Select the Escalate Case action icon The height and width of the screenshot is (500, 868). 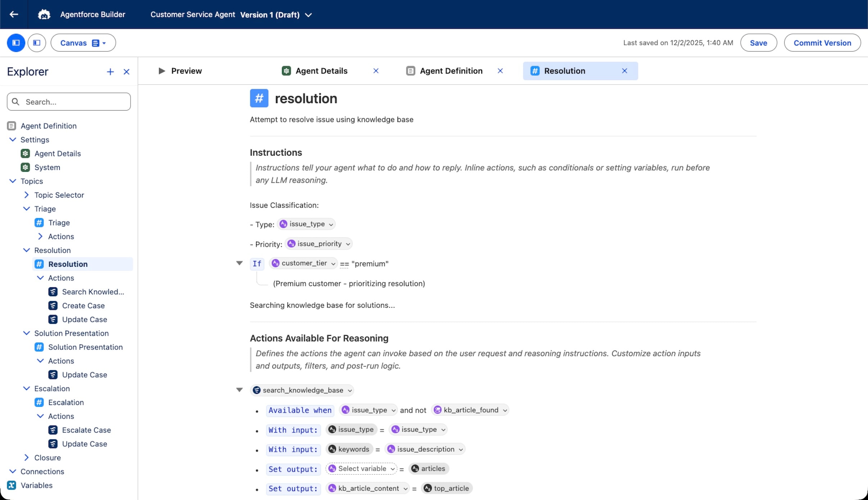coord(53,430)
